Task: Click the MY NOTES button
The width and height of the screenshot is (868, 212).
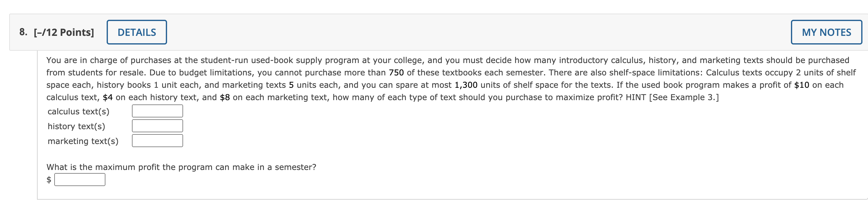Action: click(826, 32)
